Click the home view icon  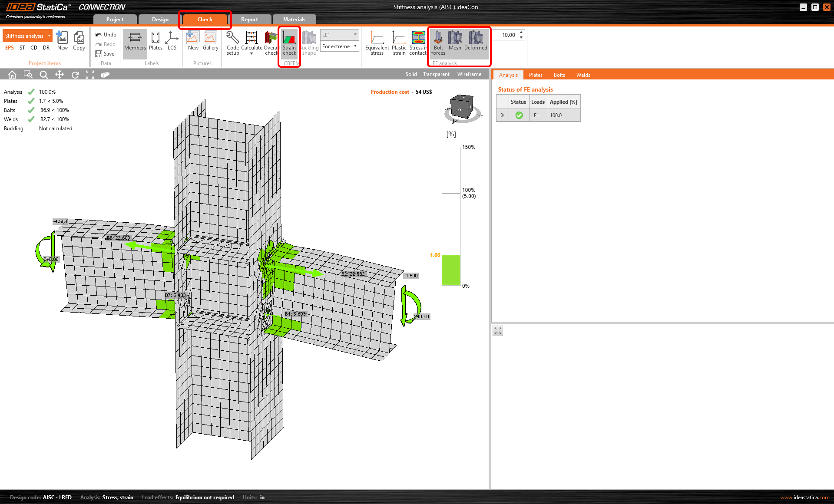tap(12, 75)
